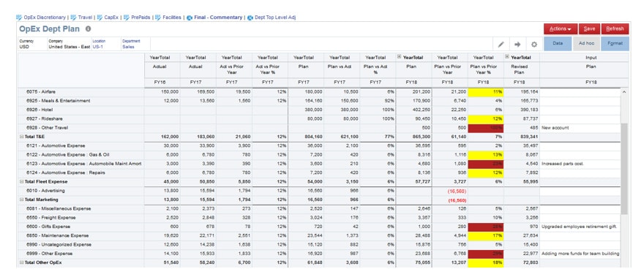Select the Format panel button
The width and height of the screenshot is (644, 280).
[x=615, y=44]
